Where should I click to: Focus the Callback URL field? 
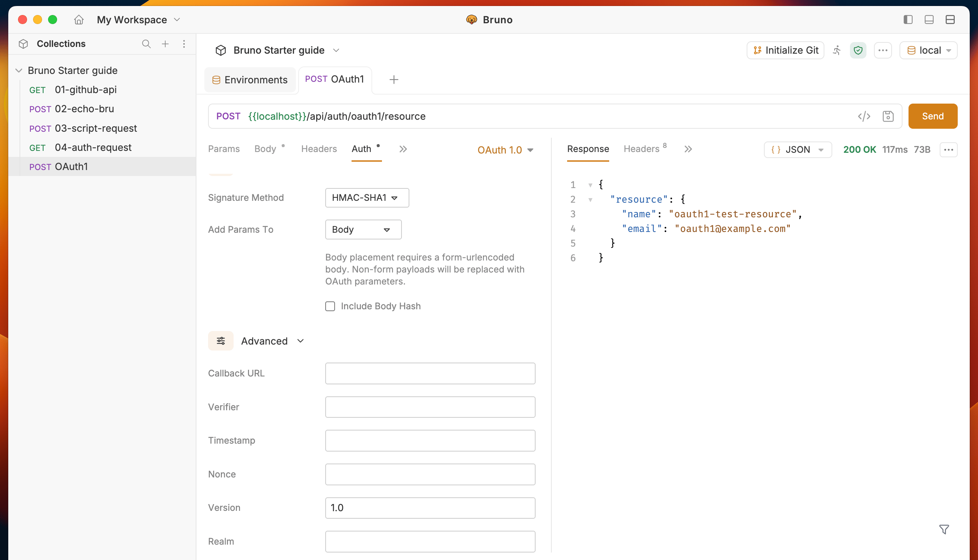pos(430,373)
